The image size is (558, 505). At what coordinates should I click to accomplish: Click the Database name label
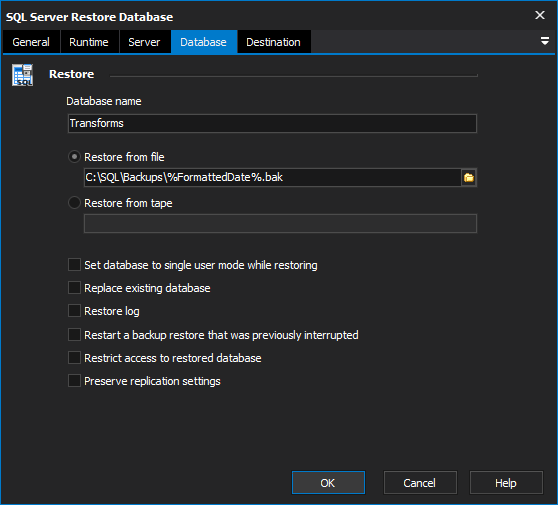[104, 101]
